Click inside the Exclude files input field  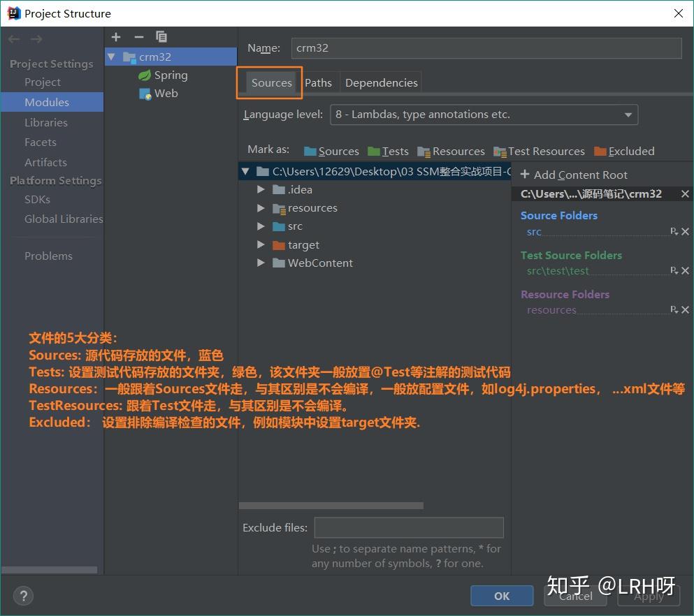(409, 527)
